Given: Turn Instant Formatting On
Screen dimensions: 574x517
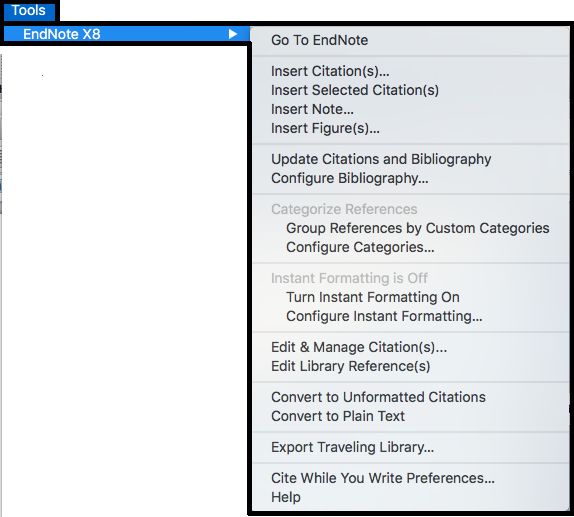Looking at the screenshot, I should (410, 297).
